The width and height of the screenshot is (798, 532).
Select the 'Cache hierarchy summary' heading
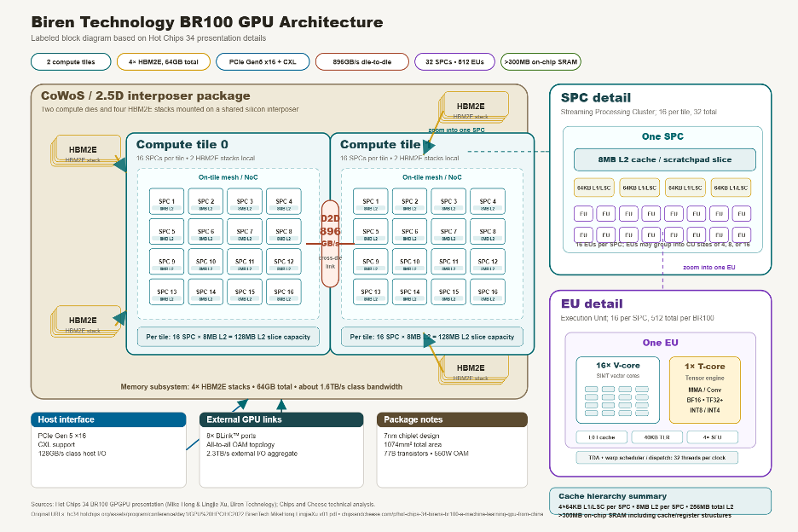coord(612,496)
